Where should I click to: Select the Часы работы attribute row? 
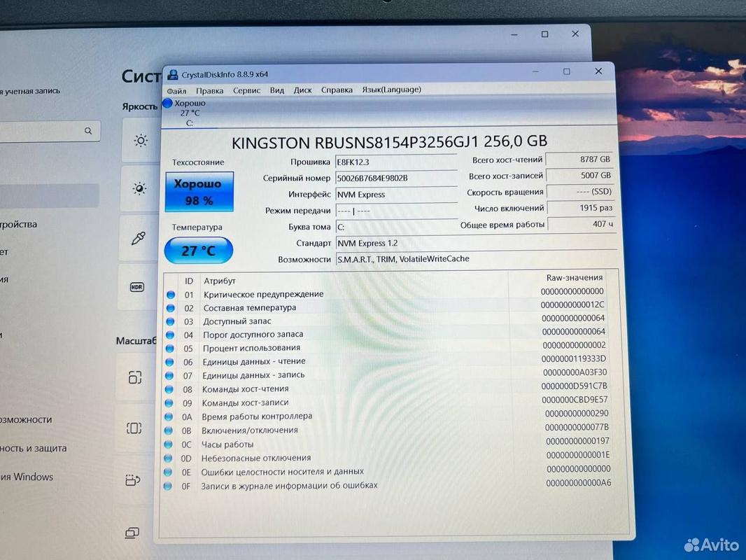[x=387, y=443]
